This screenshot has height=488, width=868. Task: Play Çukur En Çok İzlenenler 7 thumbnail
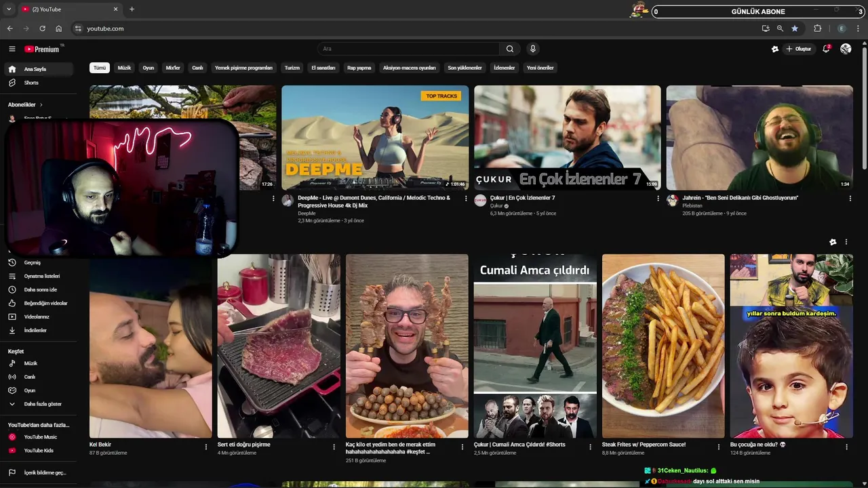[568, 138]
